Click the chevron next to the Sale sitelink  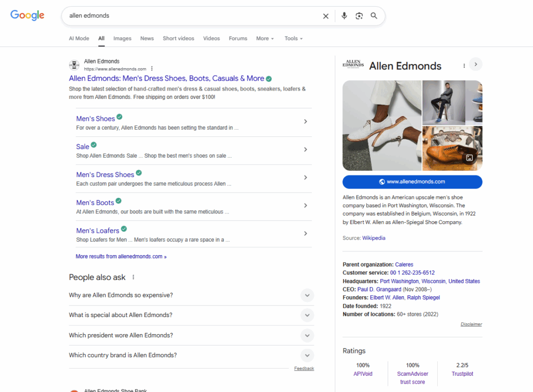pos(306,149)
